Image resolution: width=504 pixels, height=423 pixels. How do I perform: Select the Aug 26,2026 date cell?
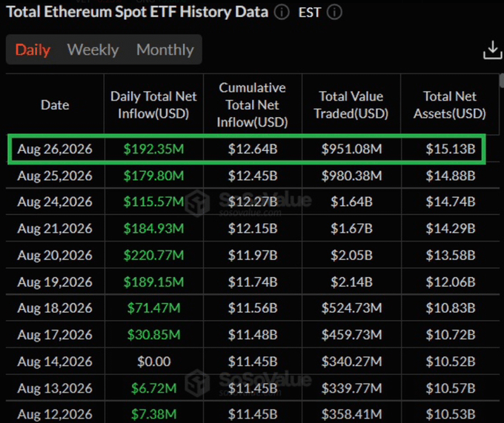click(x=55, y=149)
